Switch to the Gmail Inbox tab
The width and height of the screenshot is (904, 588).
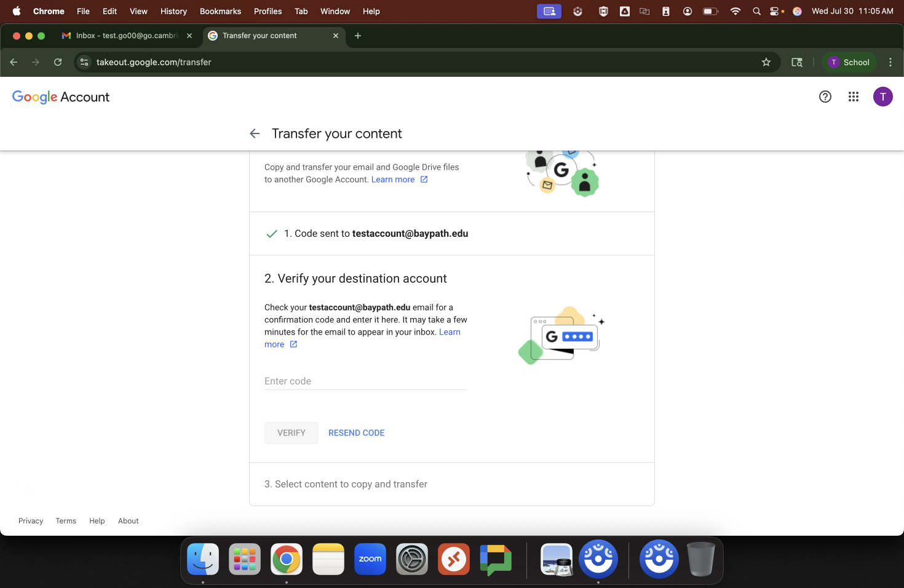126,36
